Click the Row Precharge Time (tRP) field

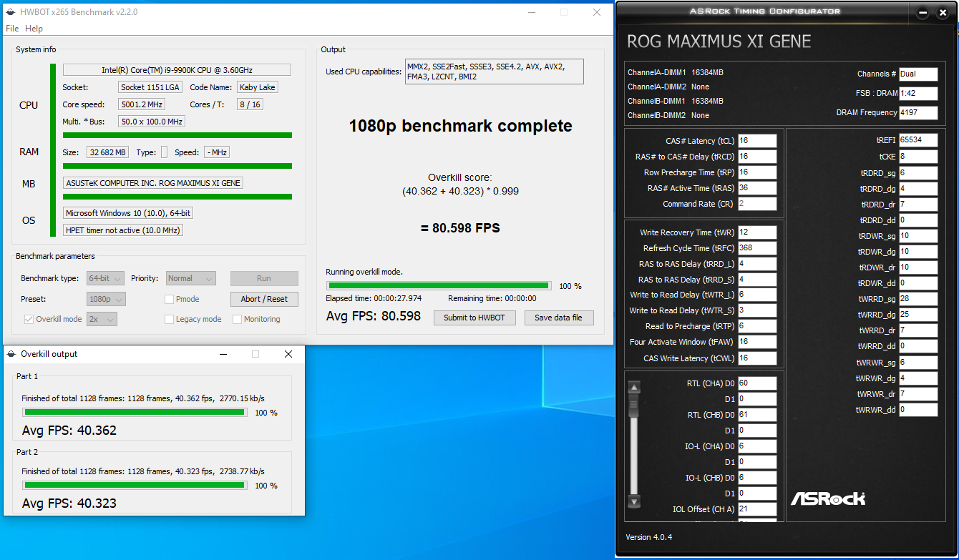757,172
